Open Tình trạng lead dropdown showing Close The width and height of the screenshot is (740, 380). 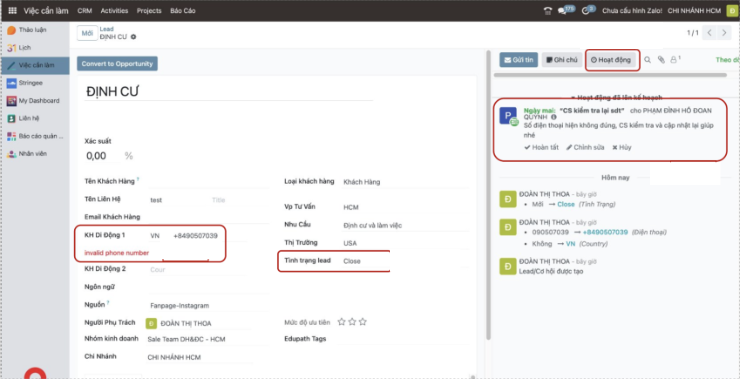pos(405,261)
